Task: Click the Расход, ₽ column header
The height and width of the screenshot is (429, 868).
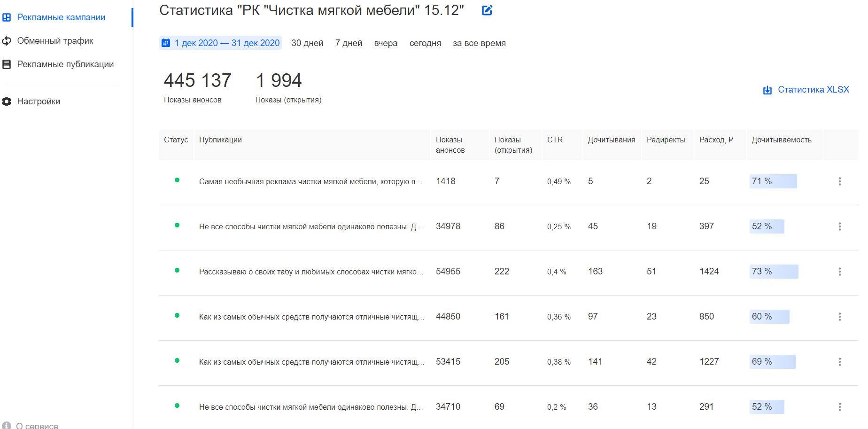Action: tap(716, 140)
